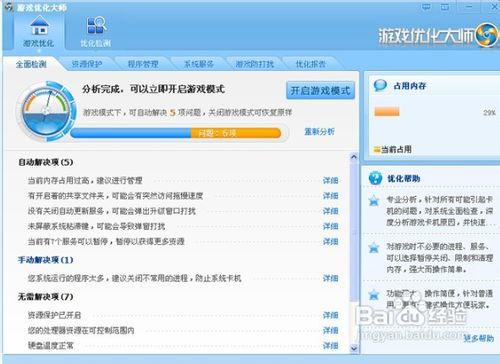
Task: Click the 资源保护已开启 row text
Action: (x=54, y=315)
